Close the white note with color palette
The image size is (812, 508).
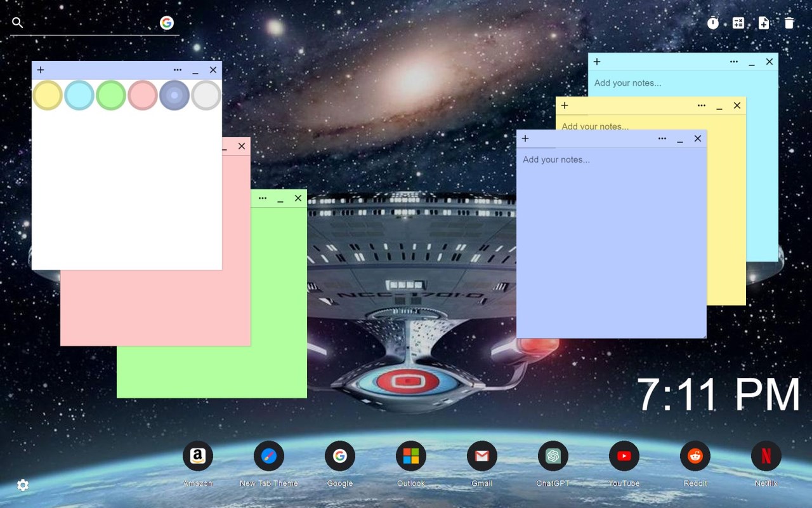point(213,70)
